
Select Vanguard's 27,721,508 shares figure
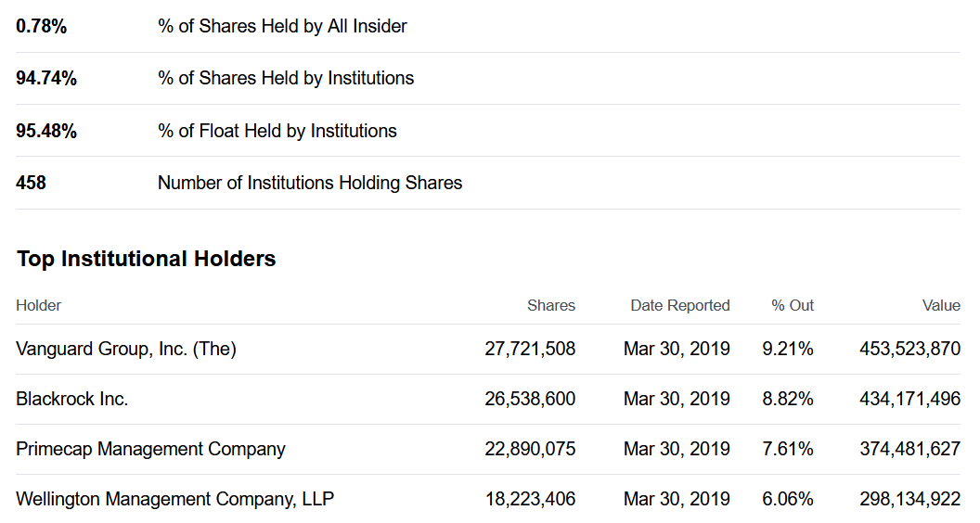[530, 349]
